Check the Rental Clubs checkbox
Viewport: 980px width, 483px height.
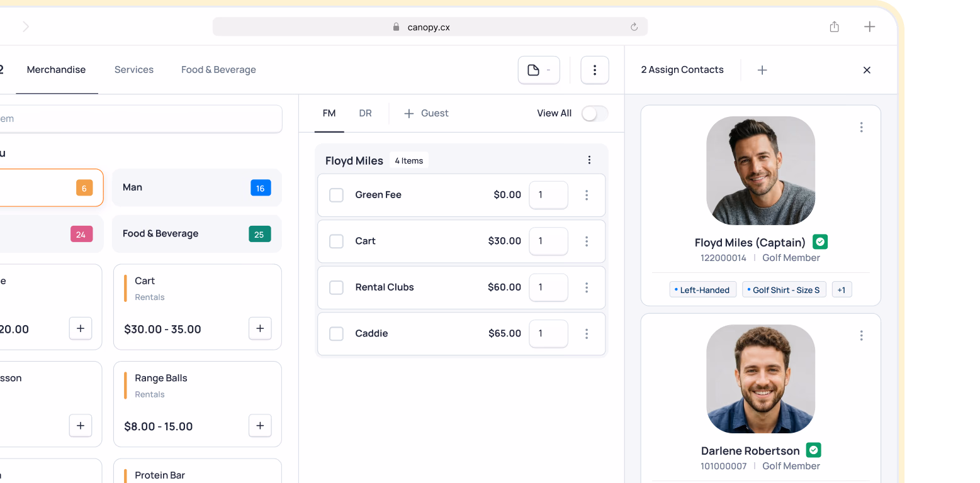tap(337, 287)
